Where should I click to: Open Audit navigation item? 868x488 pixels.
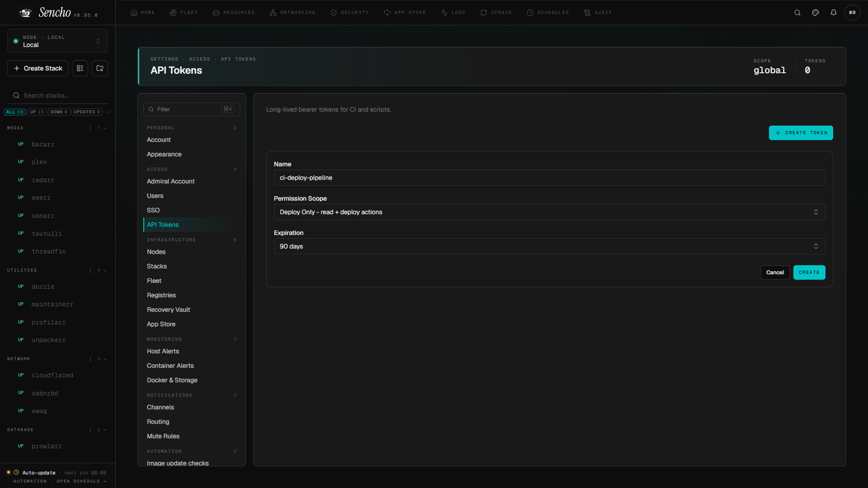[x=598, y=13]
